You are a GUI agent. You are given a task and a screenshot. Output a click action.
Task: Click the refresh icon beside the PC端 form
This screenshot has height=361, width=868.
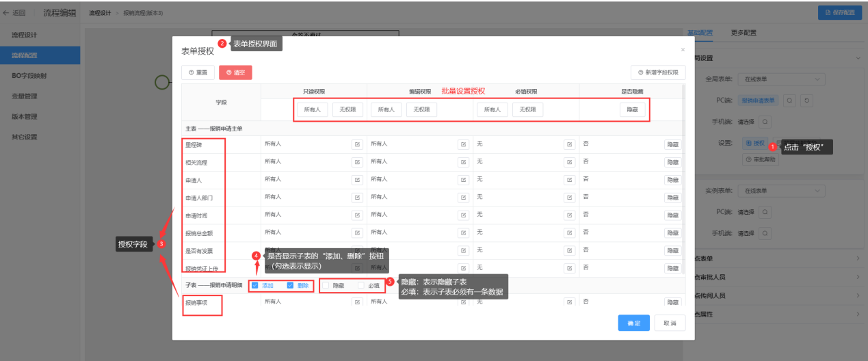[x=808, y=101]
